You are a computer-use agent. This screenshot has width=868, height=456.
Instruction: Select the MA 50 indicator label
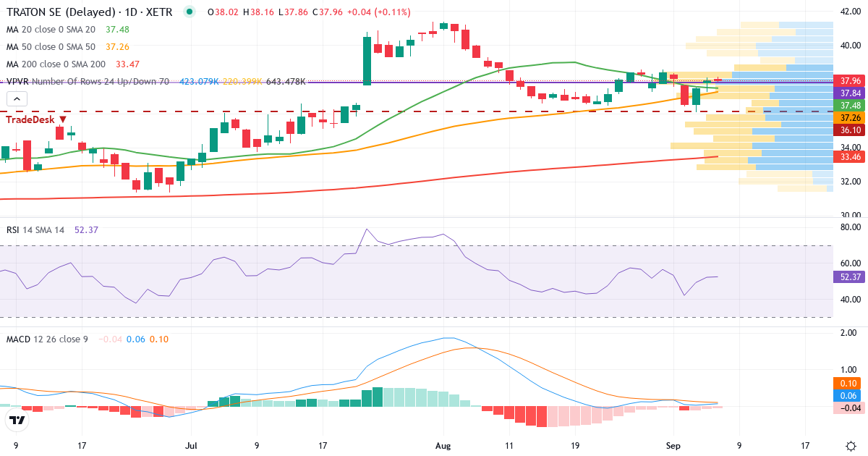point(51,47)
